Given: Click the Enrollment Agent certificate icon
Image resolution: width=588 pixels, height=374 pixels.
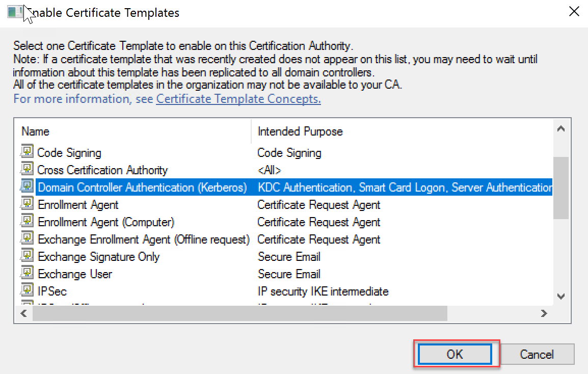Looking at the screenshot, I should click(26, 204).
